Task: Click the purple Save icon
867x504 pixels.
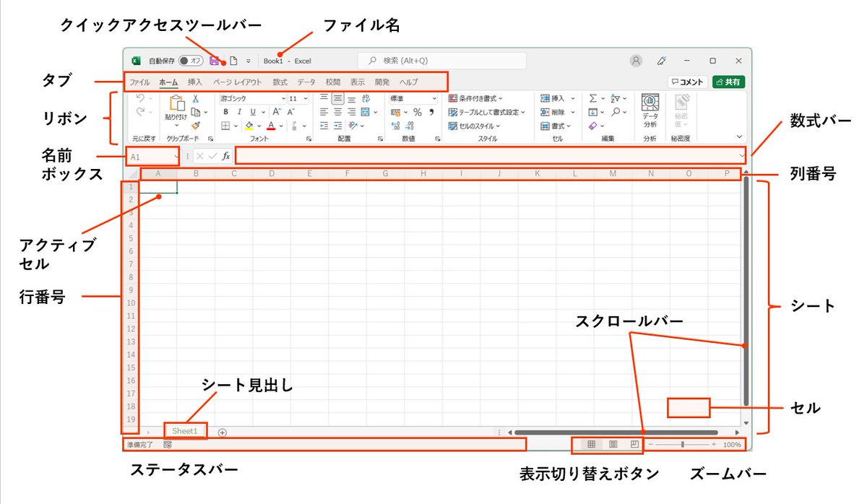Action: [215, 61]
